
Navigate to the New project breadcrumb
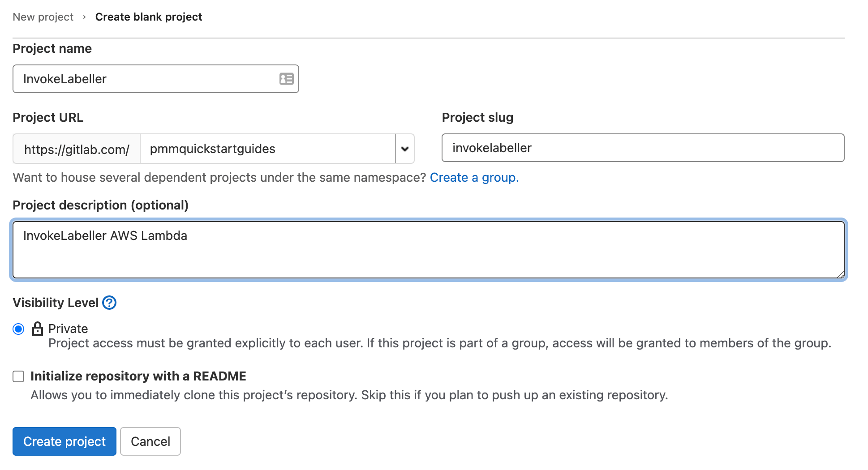tap(43, 17)
